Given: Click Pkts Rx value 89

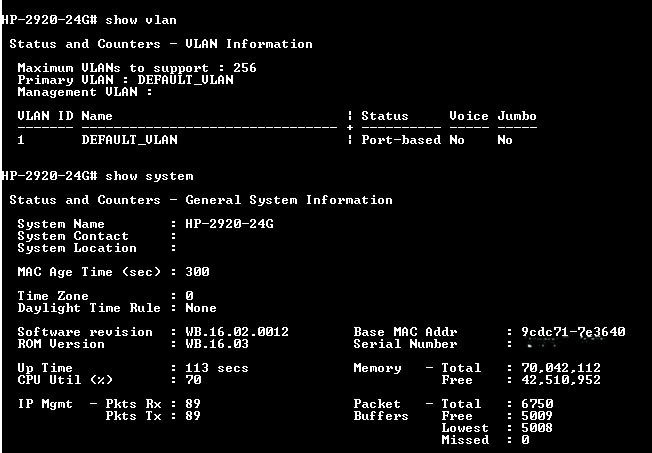Looking at the screenshot, I should 193,404.
